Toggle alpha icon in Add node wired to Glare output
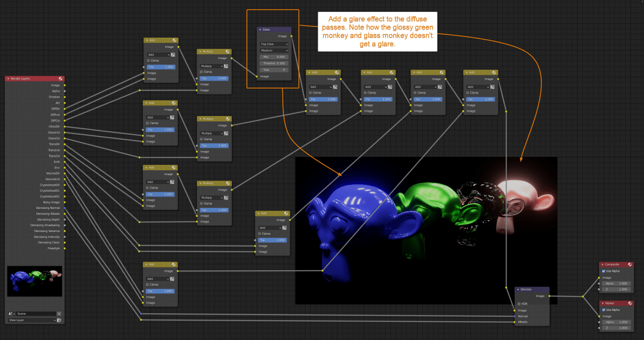The height and width of the screenshot is (340, 644). pos(335,86)
